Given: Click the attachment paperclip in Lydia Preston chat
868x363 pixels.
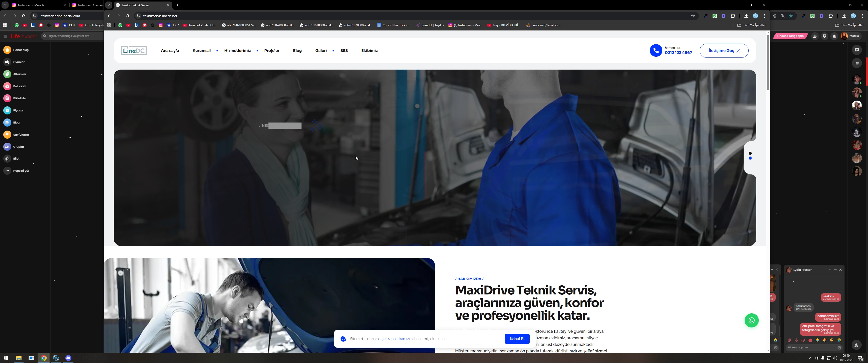Looking at the screenshot, I should 789,340.
